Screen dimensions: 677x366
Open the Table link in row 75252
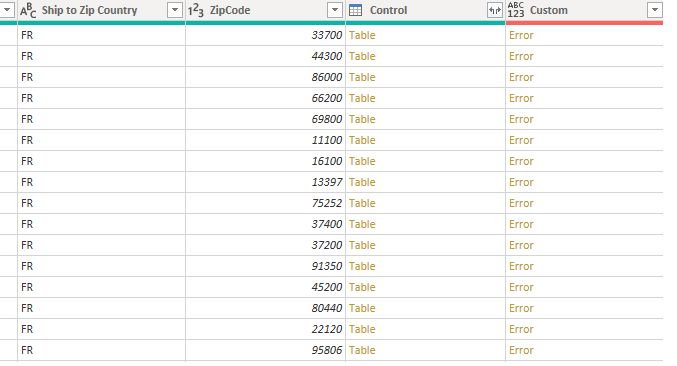(362, 203)
